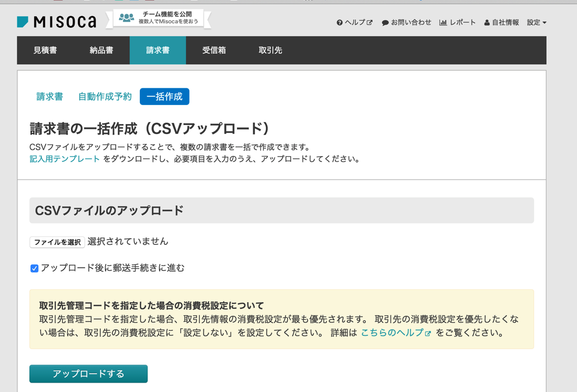Viewport: 577px width, 392px height.
Task: Click ファイルを選択 file chooser button
Action: (x=57, y=242)
